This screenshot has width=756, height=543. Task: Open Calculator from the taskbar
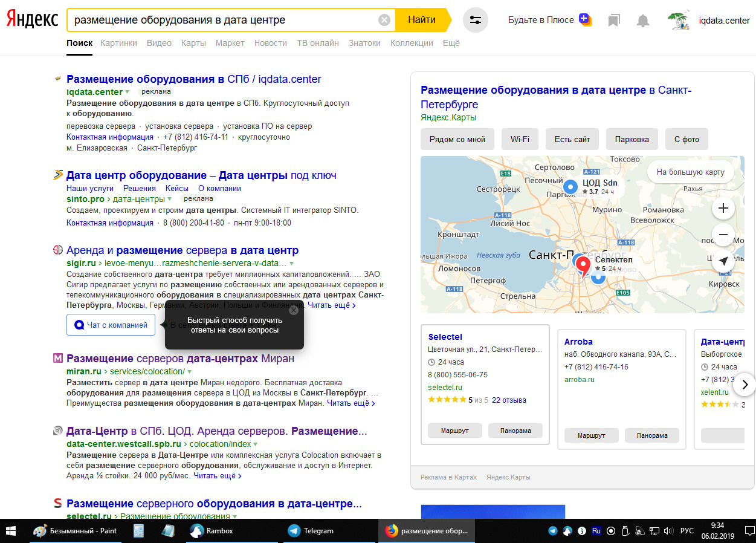point(138,531)
